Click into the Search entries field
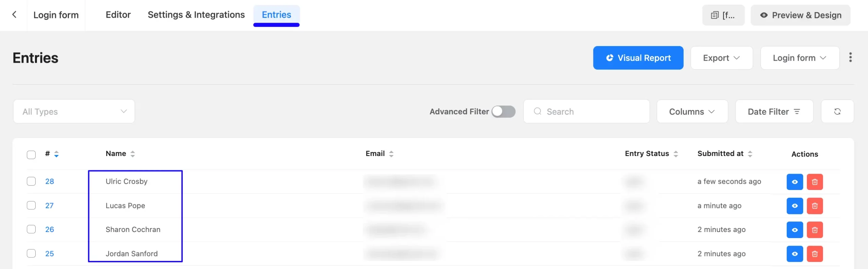This screenshot has height=269, width=868. click(587, 112)
